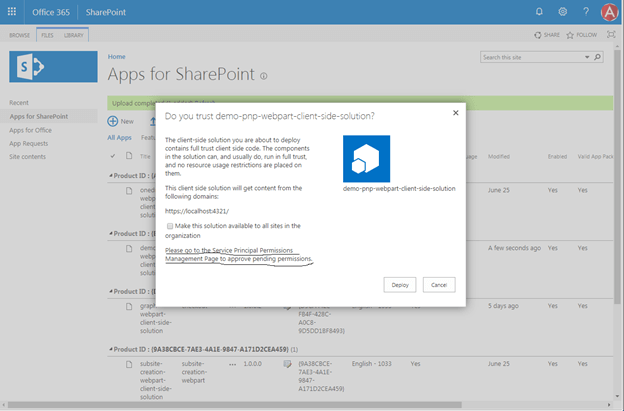
Task: Click the horizontal scrollbar
Action: [x=235, y=405]
